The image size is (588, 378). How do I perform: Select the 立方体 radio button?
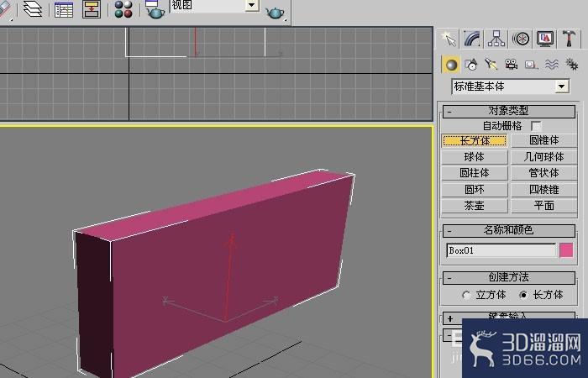(466, 295)
